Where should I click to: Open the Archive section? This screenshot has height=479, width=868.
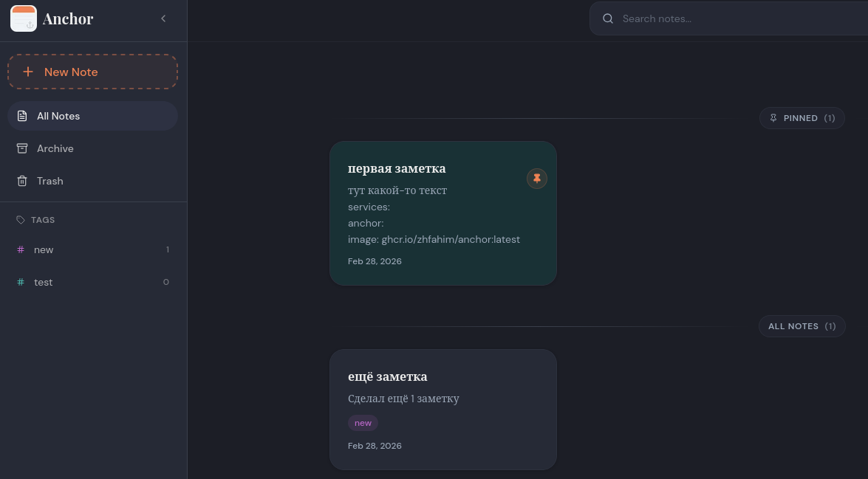point(55,148)
